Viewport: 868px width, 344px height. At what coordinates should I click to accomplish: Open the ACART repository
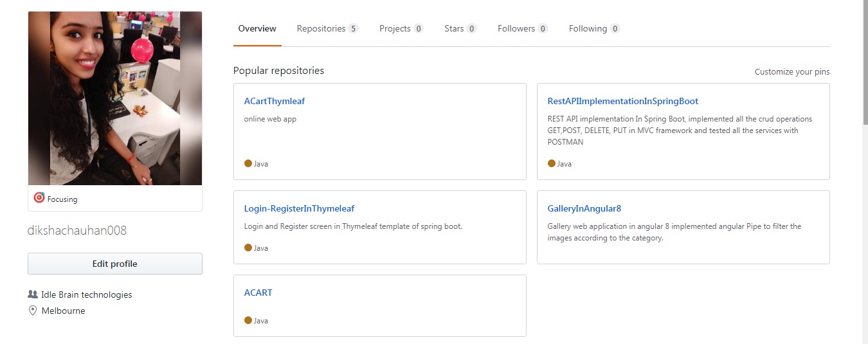click(x=258, y=293)
